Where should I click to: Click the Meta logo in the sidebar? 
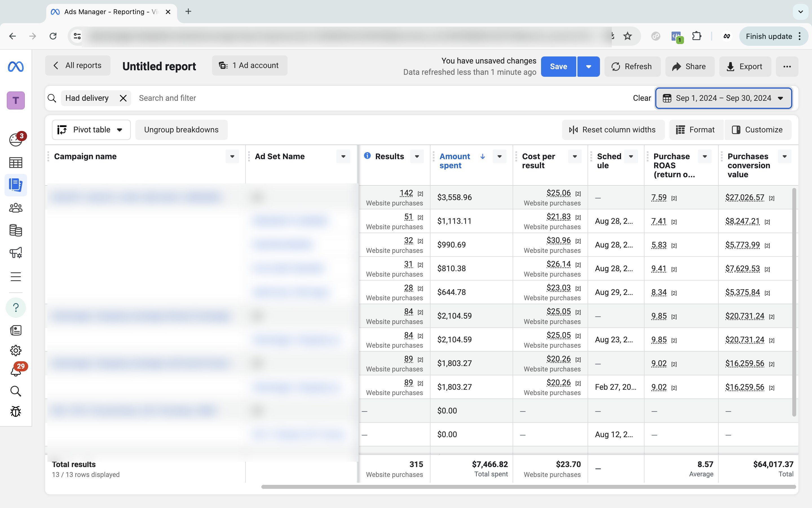[16, 67]
